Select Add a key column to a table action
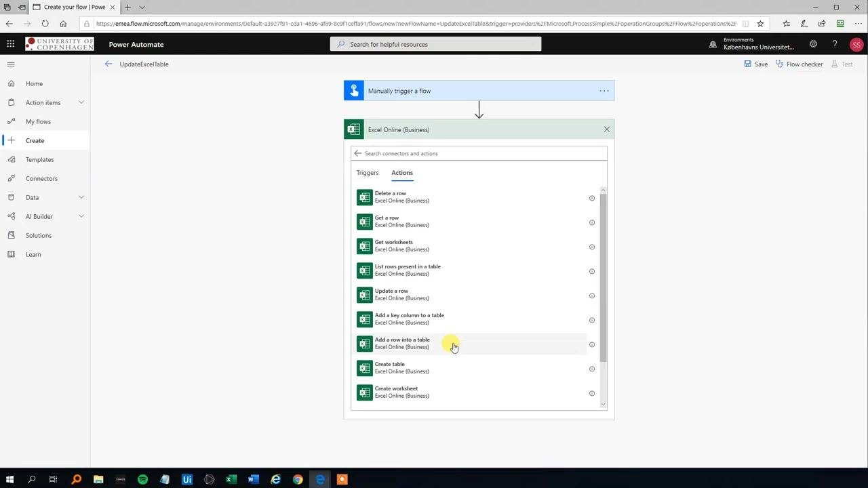Screen dimensions: 868x488 471,319
